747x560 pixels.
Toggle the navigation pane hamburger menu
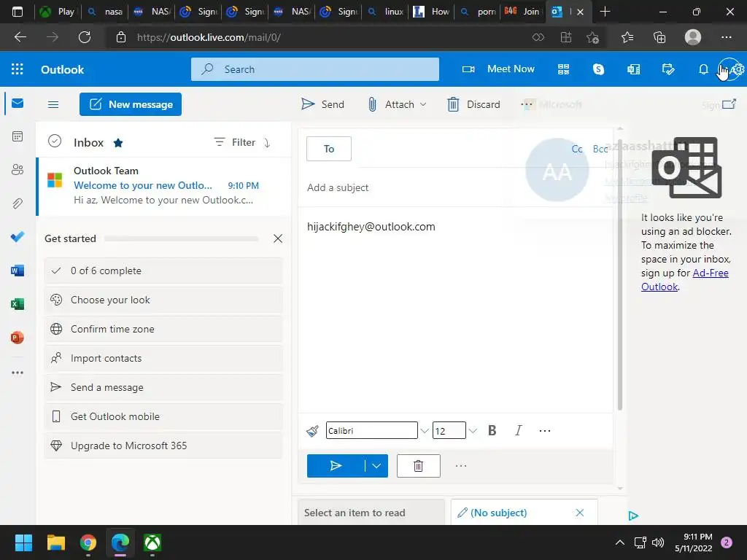pos(53,104)
